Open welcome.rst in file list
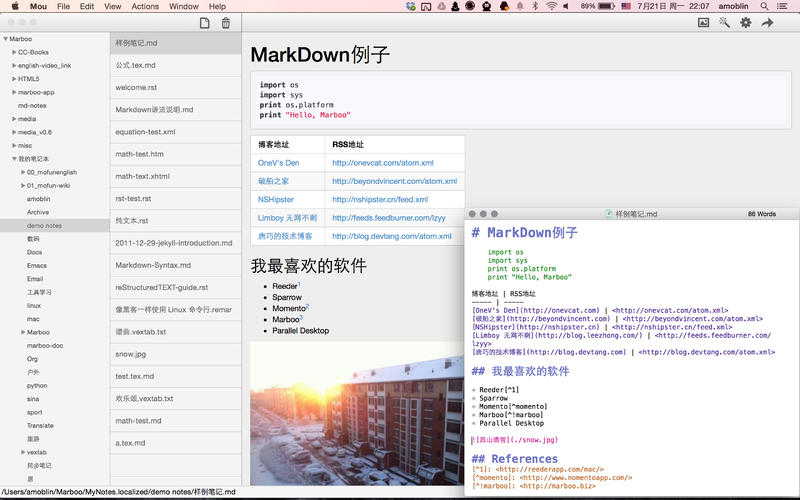 pyautogui.click(x=176, y=87)
